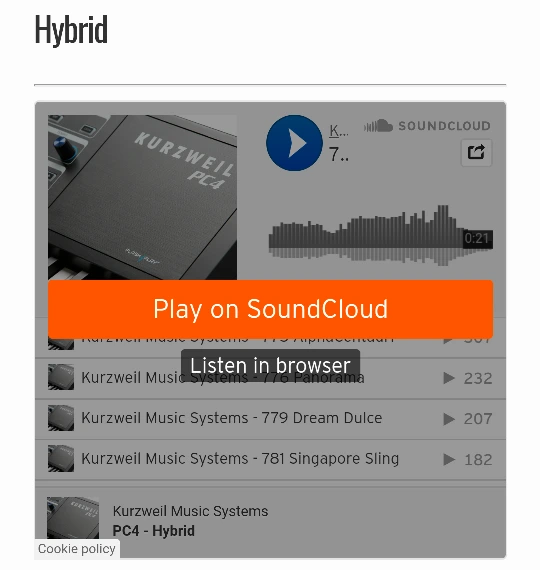Screen dimensions: 540x570
Task: Click the Play on SoundCloud button
Action: pyautogui.click(x=270, y=309)
